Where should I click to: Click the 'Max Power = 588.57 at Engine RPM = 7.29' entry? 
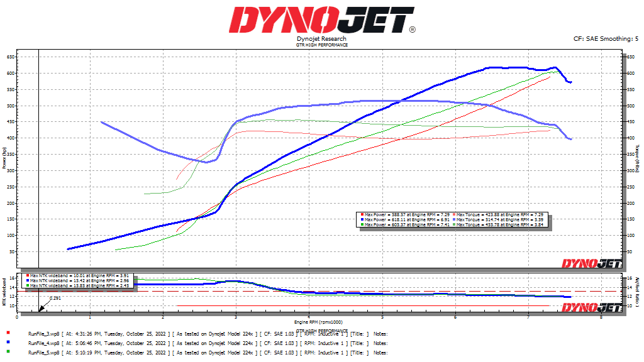pos(407,215)
